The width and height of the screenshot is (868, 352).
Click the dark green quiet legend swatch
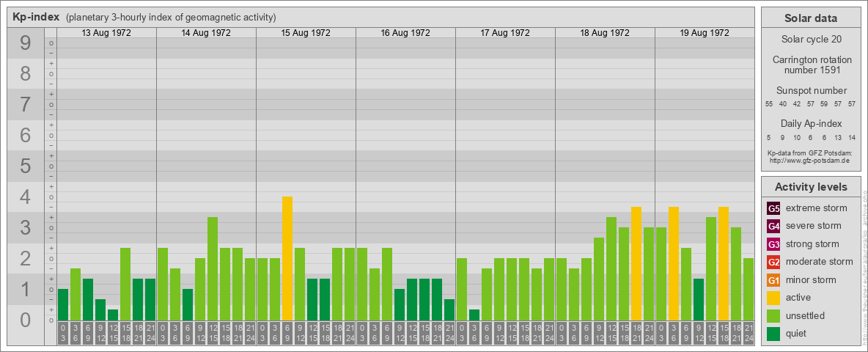tap(773, 333)
